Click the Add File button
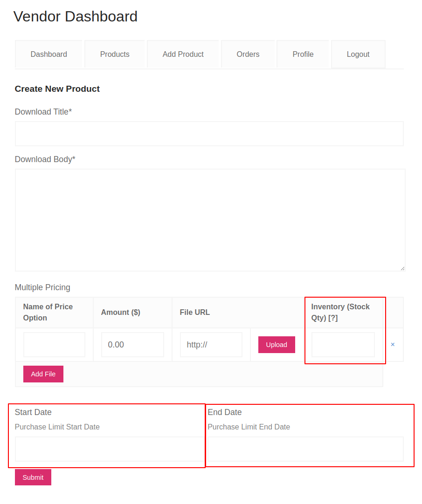This screenshot has height=504, width=422. 43,374
